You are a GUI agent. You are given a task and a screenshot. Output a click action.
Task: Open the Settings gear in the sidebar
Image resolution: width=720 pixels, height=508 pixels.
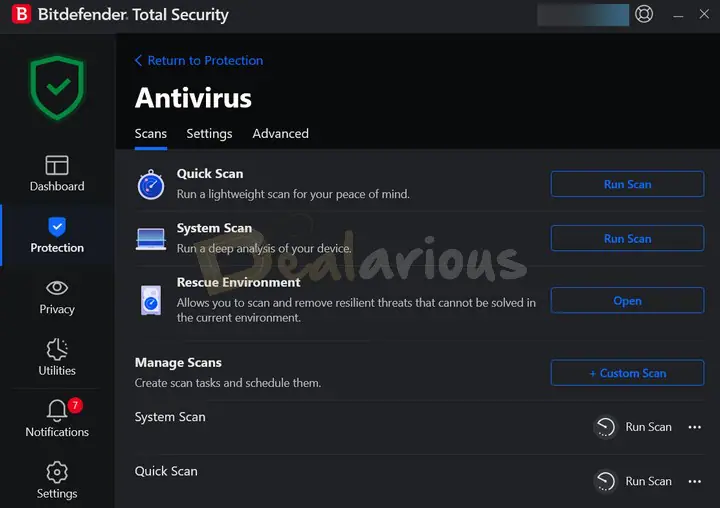click(x=57, y=472)
